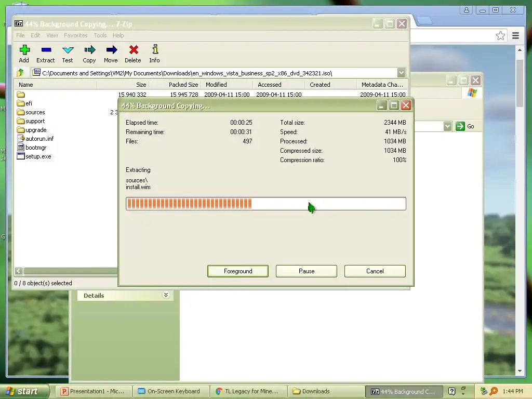The width and height of the screenshot is (532, 399).
Task: Click the Chrome bookmark star icon
Action: point(500,36)
